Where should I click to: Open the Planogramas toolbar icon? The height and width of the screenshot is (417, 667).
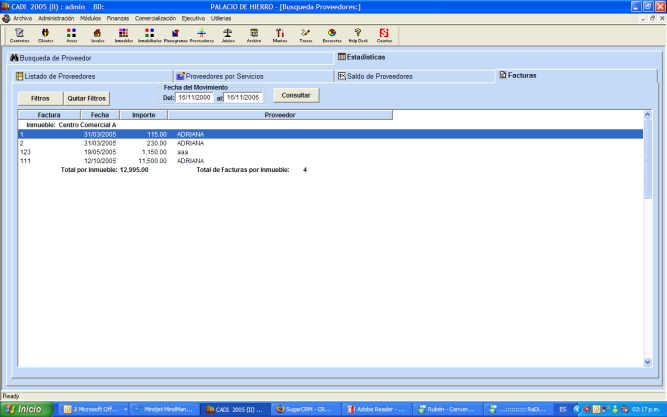point(175,35)
